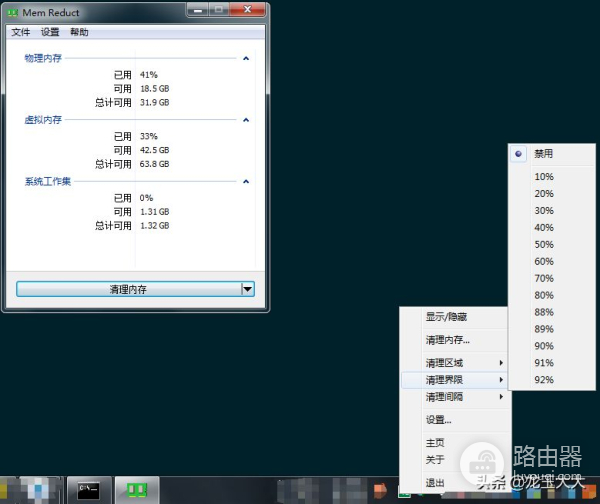This screenshot has width=600, height=504.
Task: Open the 设置 menu in the menu bar
Action: coord(50,32)
